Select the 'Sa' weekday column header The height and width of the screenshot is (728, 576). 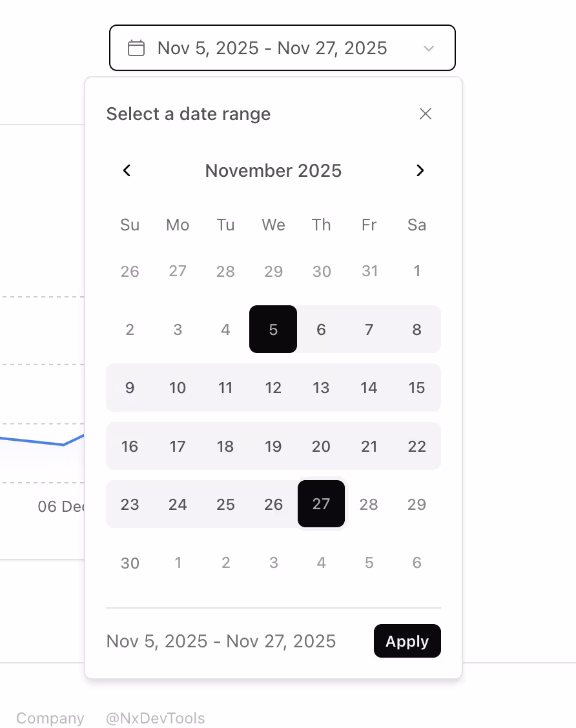pos(417,225)
